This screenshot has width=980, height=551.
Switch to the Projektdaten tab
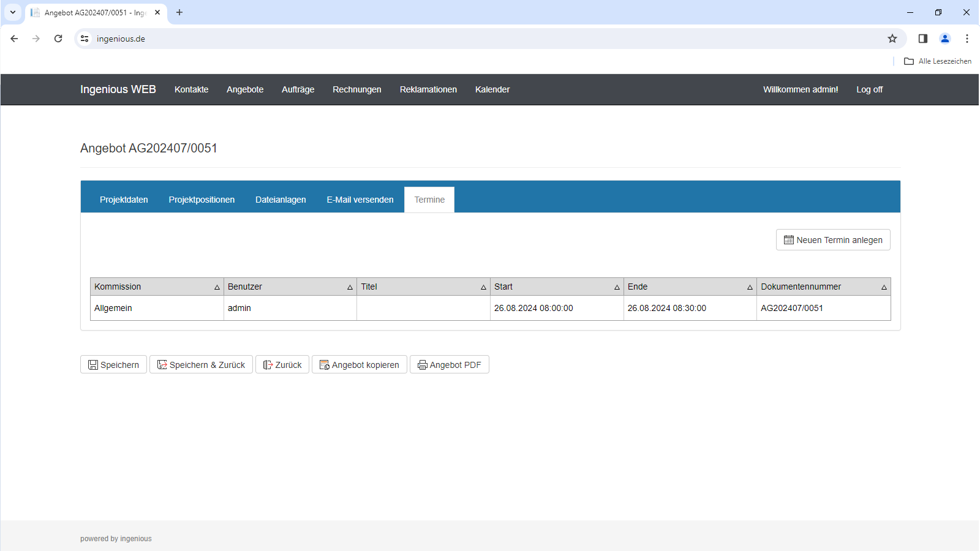point(124,200)
